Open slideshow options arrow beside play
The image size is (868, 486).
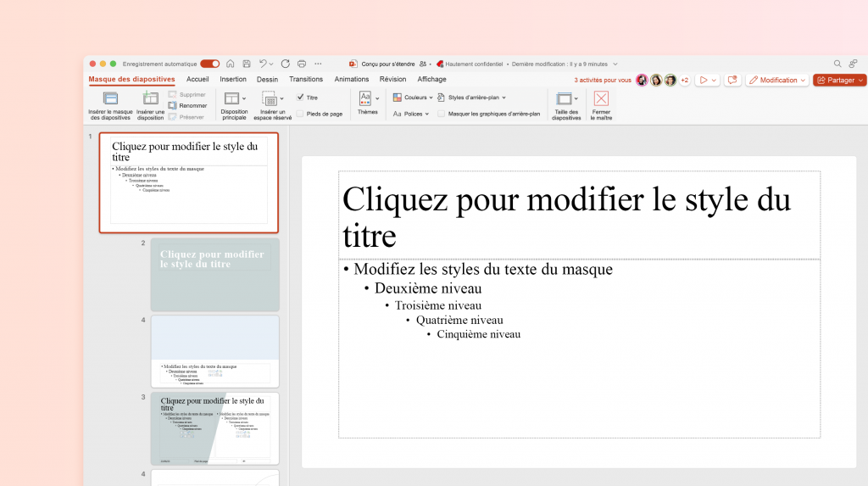(x=714, y=81)
